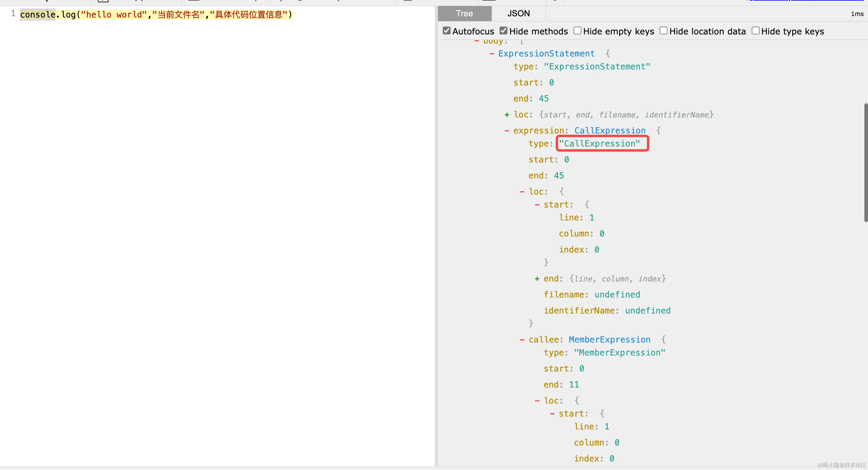Screen dimensions: 868x470
Task: Collapse the callee MemberExpression minus toggle
Action: coord(522,340)
